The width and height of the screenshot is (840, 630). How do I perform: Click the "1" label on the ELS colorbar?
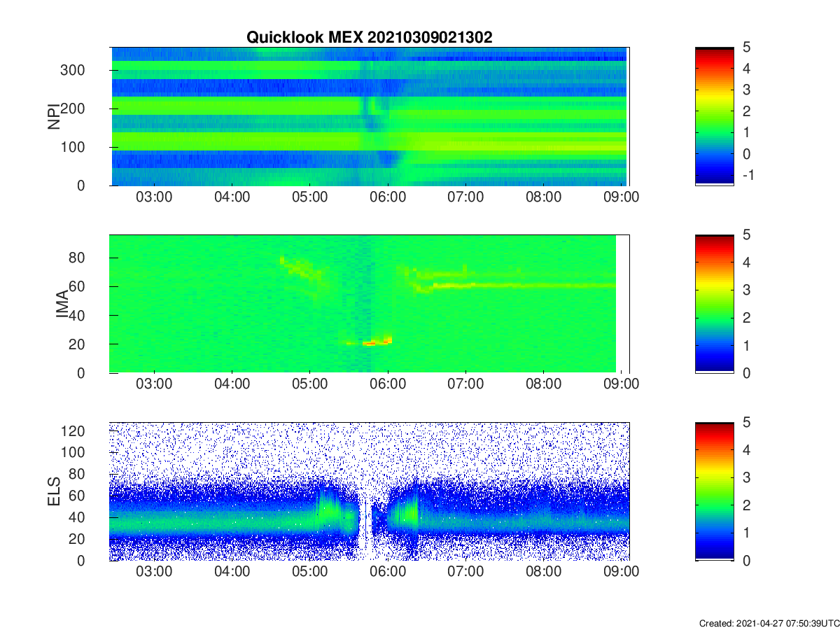click(x=746, y=533)
